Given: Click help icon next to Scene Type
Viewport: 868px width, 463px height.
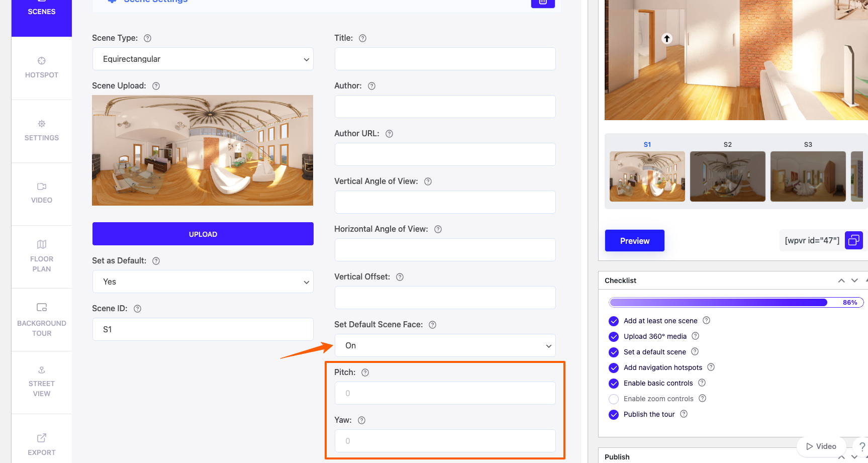Looking at the screenshot, I should (x=147, y=38).
